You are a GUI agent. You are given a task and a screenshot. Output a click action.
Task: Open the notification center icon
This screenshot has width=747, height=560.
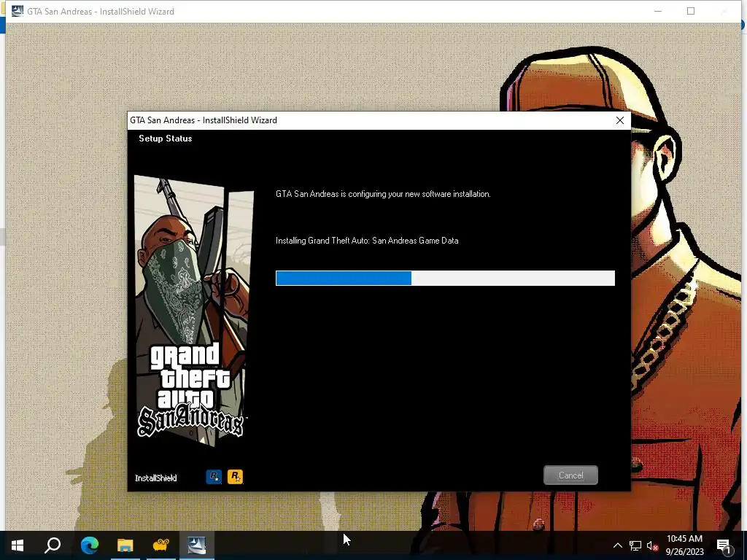click(724, 545)
